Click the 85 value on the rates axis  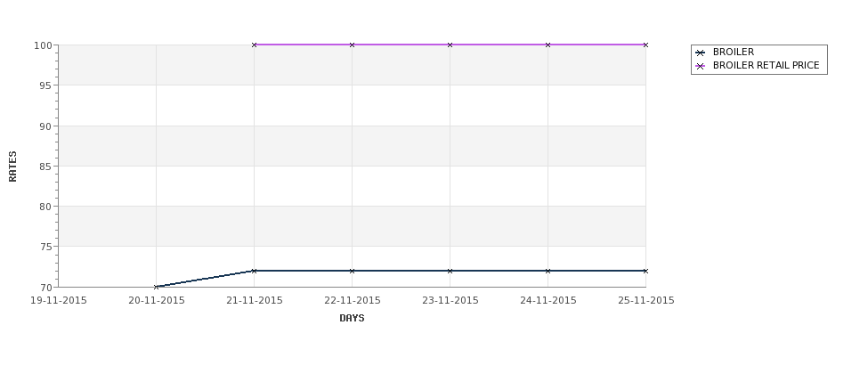[x=46, y=167]
